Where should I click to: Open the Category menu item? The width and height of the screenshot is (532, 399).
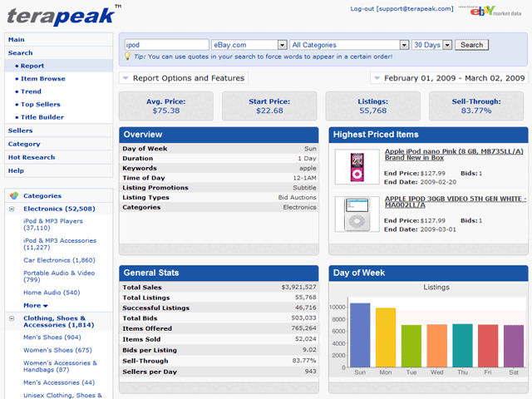(x=59, y=144)
